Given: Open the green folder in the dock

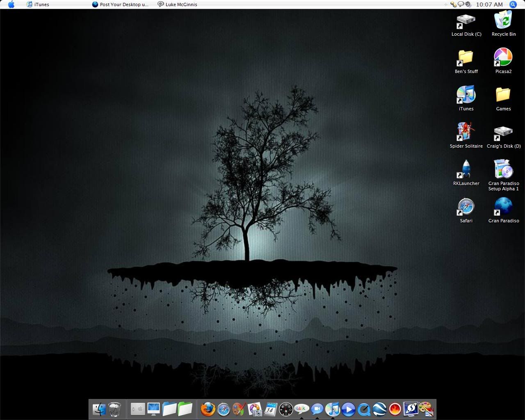Looking at the screenshot, I should (x=185, y=409).
